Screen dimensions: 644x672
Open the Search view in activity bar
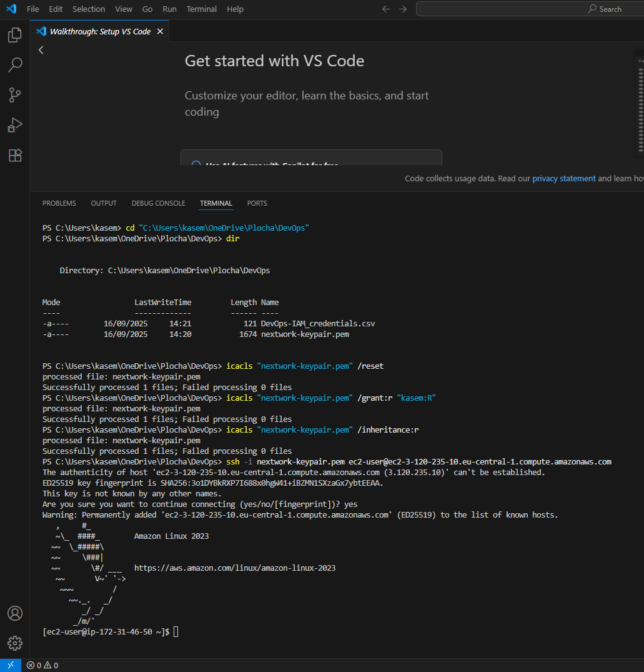point(15,65)
